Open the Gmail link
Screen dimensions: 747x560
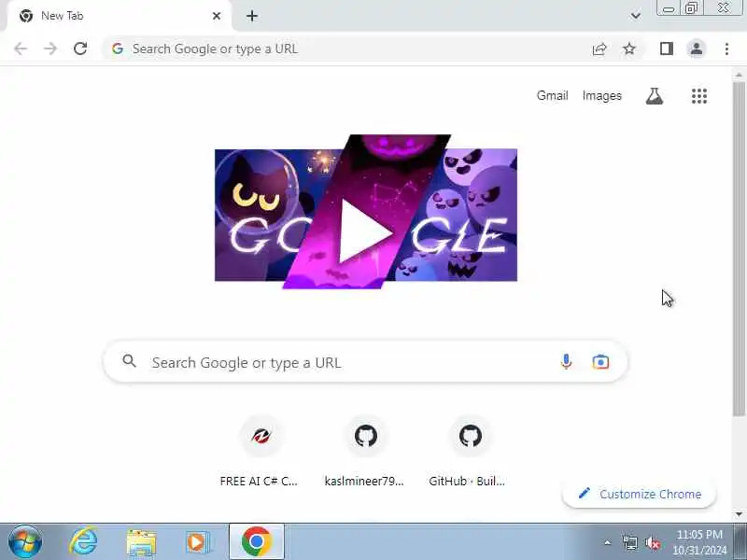552,96
